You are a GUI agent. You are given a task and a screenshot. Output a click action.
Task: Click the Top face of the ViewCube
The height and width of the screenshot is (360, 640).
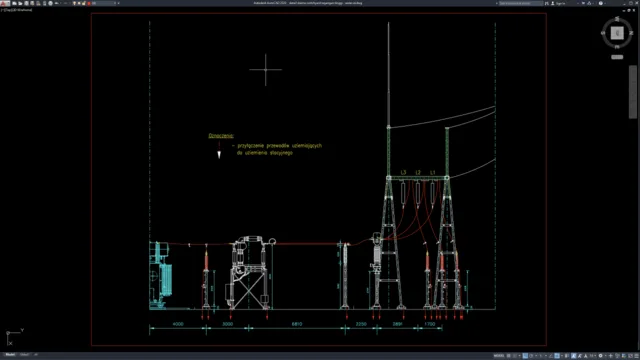[x=617, y=33]
